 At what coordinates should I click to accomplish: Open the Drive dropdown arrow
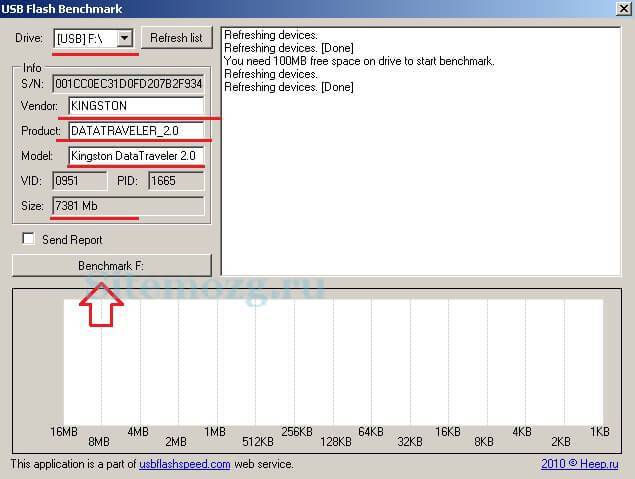[124, 38]
